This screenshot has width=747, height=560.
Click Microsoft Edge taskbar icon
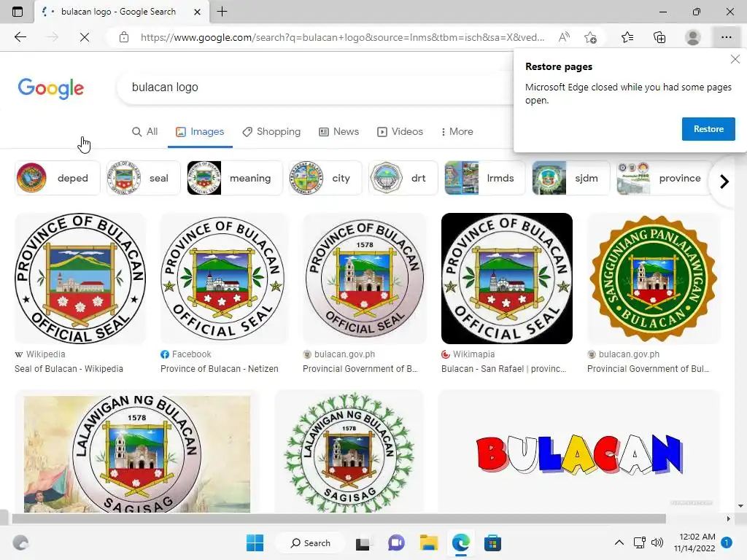pyautogui.click(x=461, y=542)
